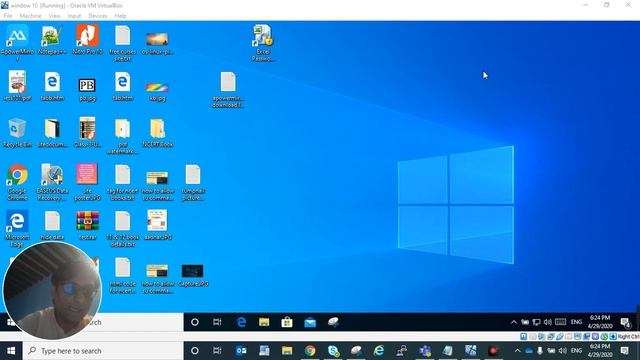Launch Edge from the VM taskbar

(241, 322)
